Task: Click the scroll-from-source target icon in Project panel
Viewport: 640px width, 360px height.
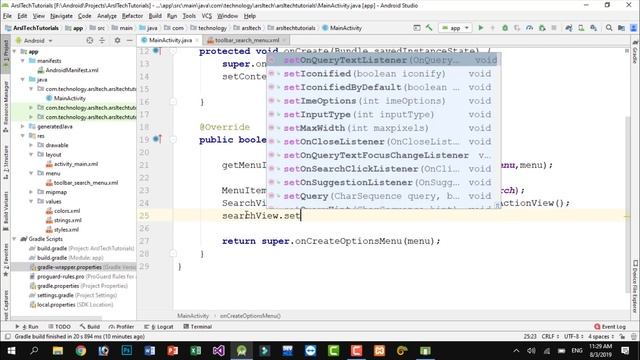Action: (x=90, y=40)
